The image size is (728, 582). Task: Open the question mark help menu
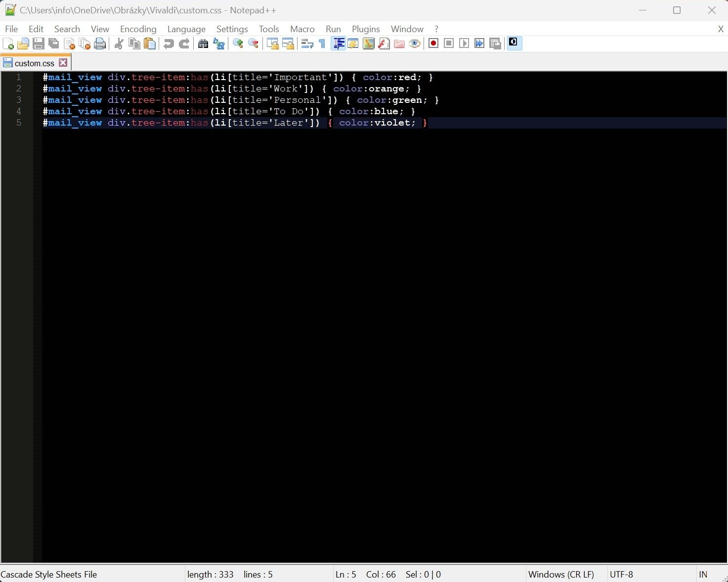[436, 29]
